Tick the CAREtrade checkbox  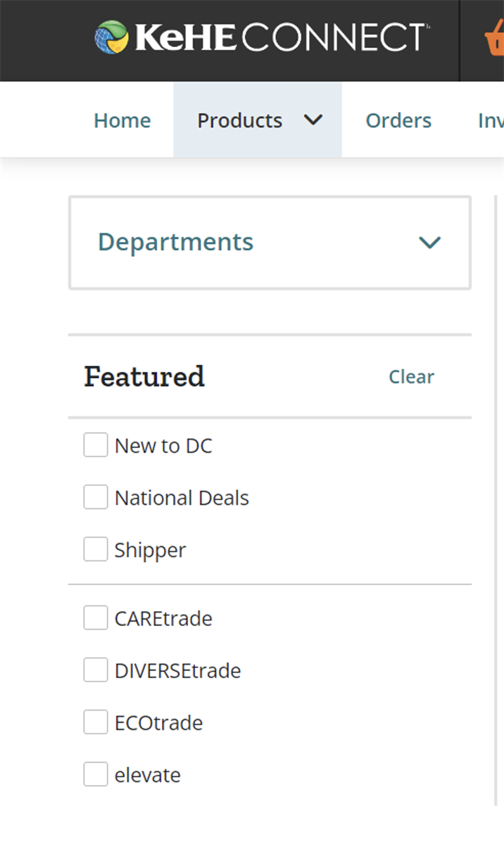pos(96,618)
